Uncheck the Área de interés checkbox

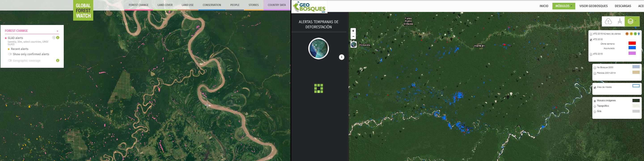595,87
